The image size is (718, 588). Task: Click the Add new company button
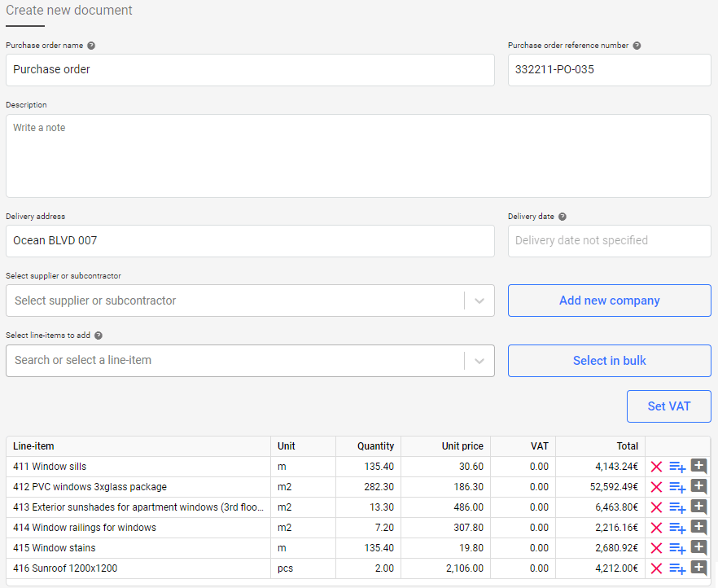[610, 301]
